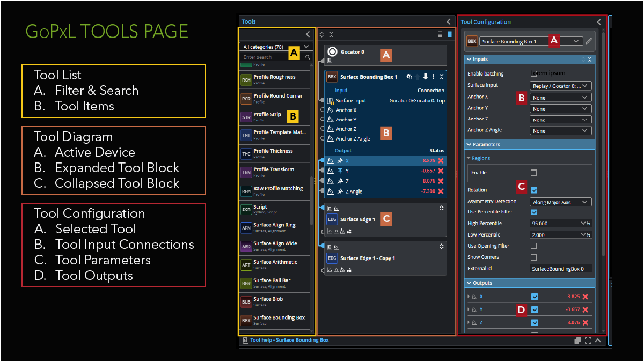Delete the Z Angle output via its red X
644x362 pixels.
click(x=442, y=191)
